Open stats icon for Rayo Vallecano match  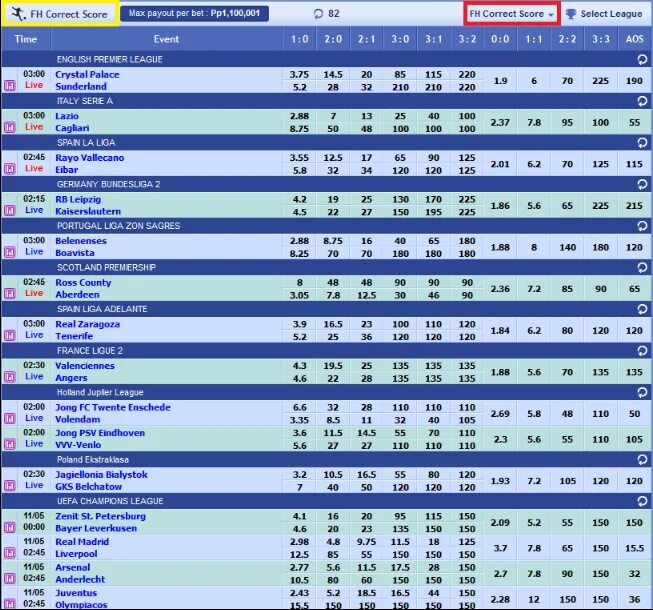point(10,169)
